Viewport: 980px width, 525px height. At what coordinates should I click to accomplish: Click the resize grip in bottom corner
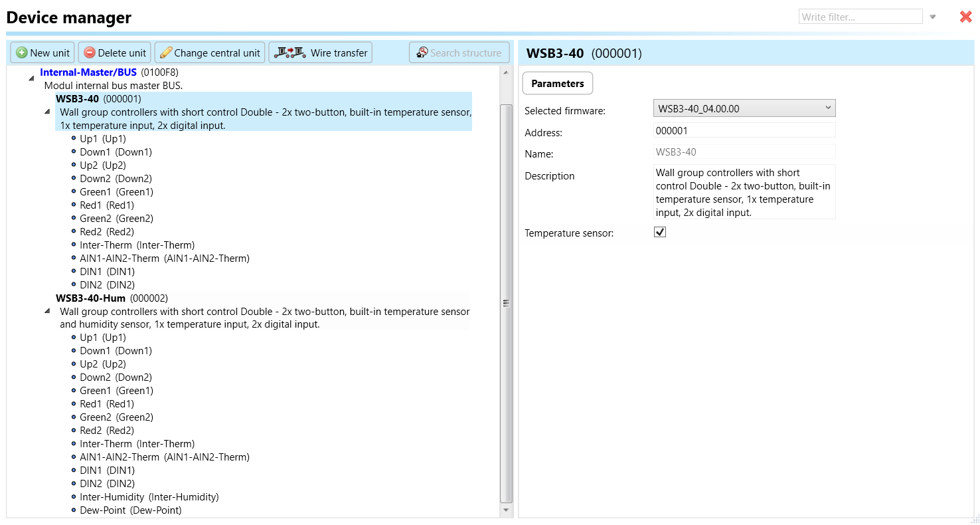[x=975, y=520]
